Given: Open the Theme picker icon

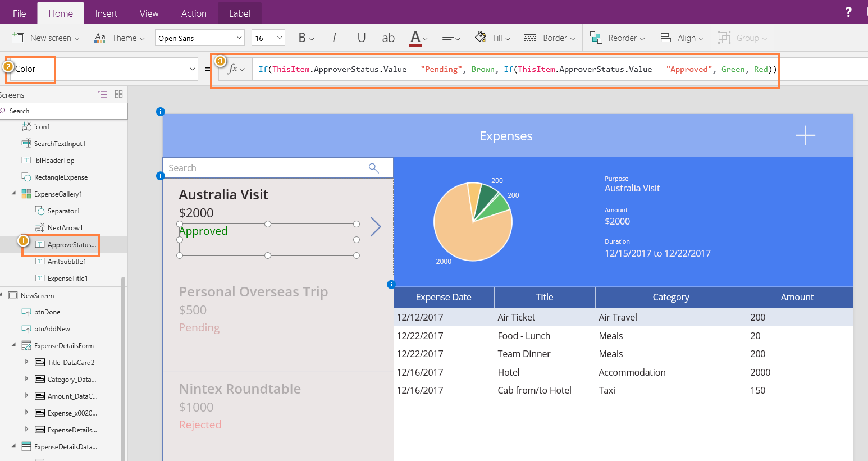Looking at the screenshot, I should [100, 38].
